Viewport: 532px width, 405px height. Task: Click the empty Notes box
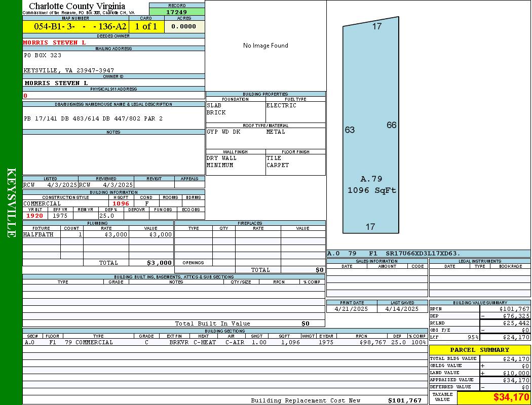pyautogui.click(x=113, y=154)
